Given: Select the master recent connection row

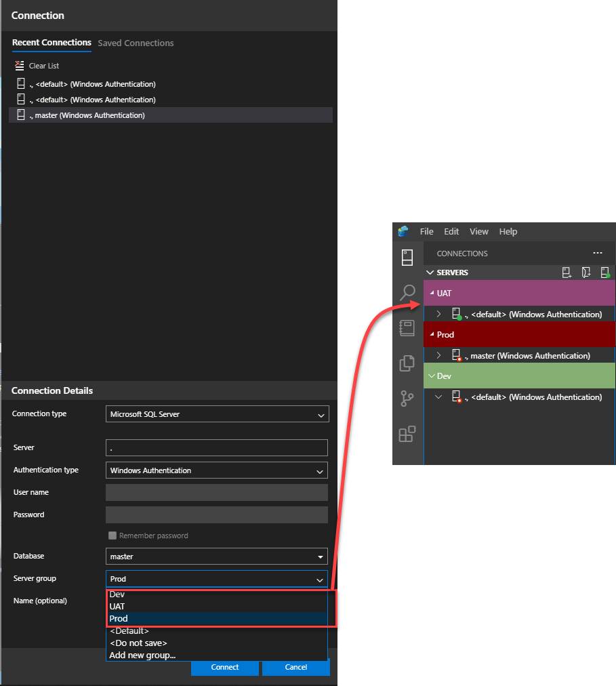Looking at the screenshot, I should point(171,115).
